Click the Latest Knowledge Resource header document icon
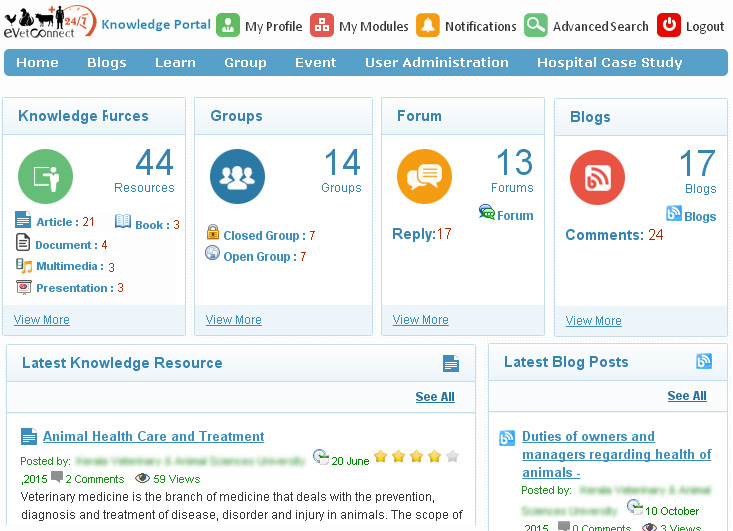This screenshot has height=531, width=733. (451, 364)
